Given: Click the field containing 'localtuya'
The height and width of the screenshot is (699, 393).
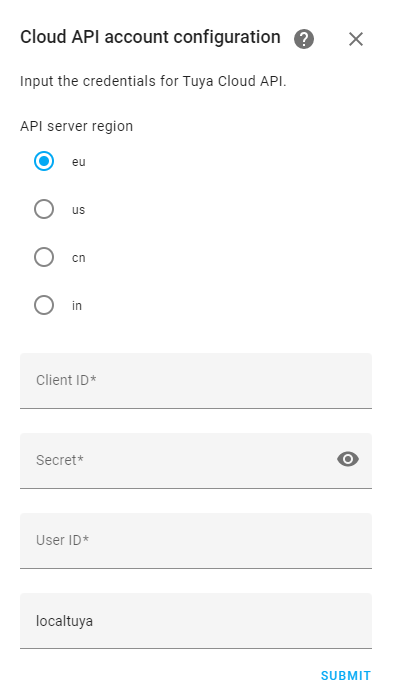Looking at the screenshot, I should point(196,621).
